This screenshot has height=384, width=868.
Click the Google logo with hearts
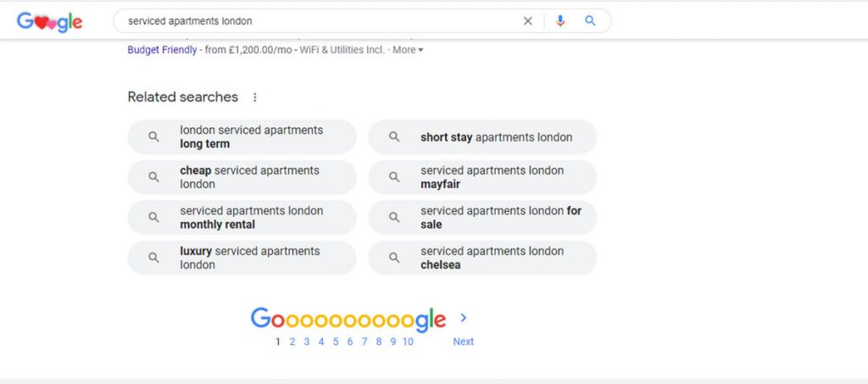point(50,22)
